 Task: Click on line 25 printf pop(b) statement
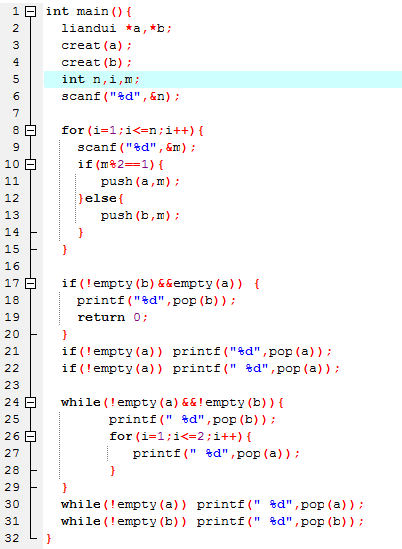192,420
